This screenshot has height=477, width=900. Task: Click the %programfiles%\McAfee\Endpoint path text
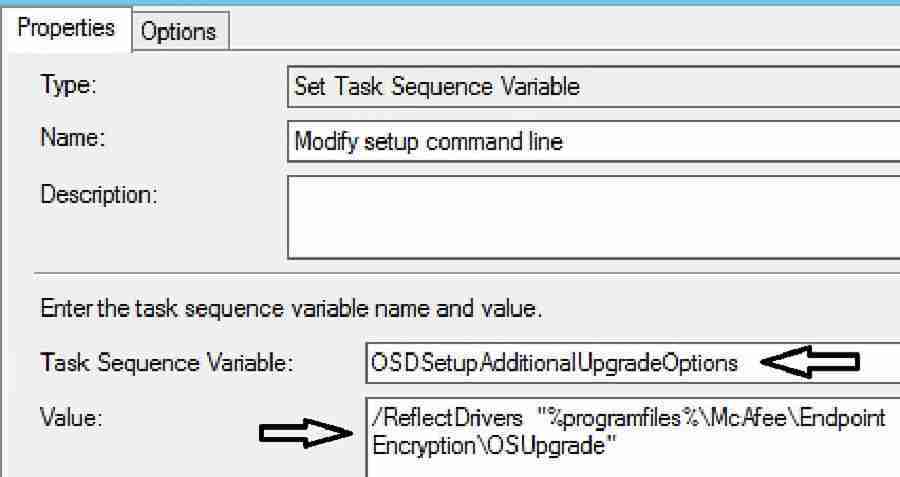pos(710,418)
